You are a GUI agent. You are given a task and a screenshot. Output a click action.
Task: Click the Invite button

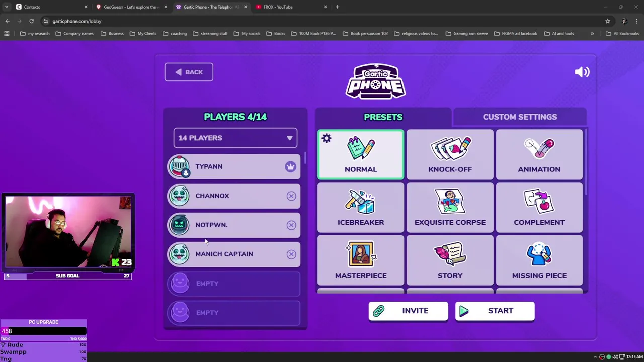click(408, 311)
